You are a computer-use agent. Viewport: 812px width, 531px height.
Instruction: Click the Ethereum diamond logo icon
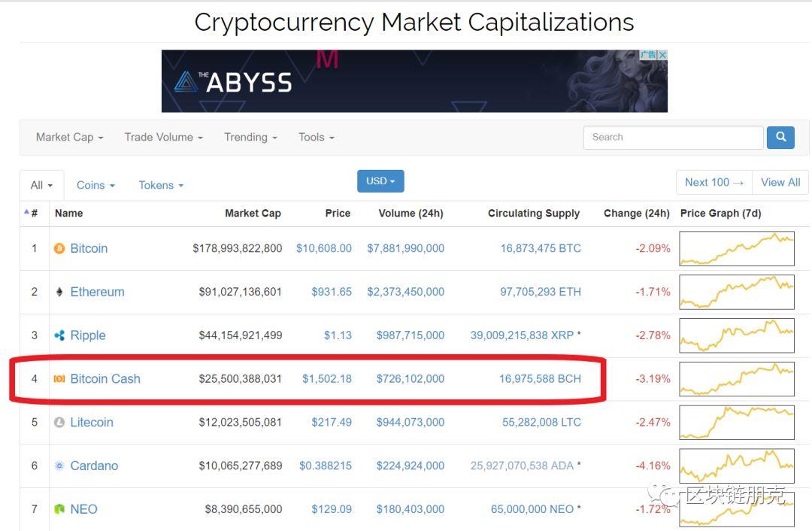(x=59, y=292)
